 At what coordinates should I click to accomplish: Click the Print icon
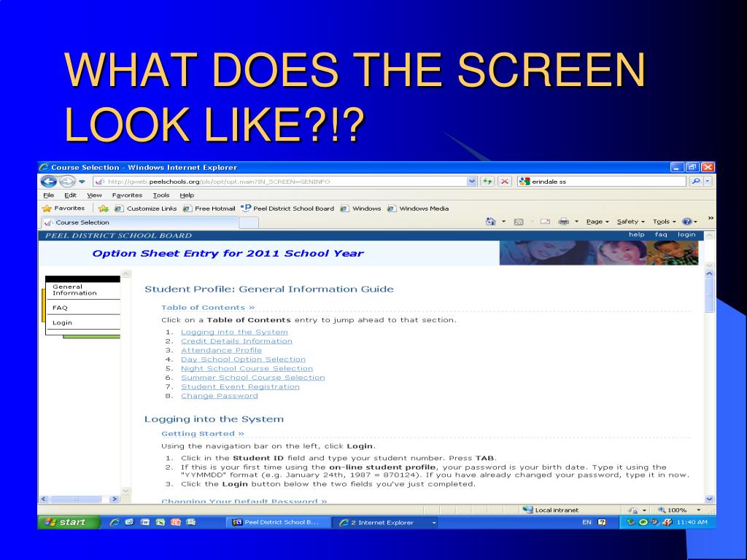tap(564, 222)
